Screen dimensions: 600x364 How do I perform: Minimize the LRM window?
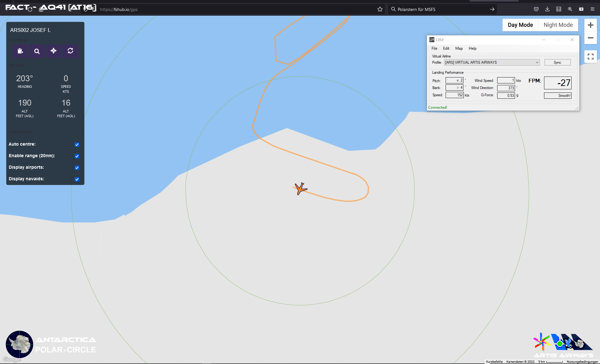[544, 40]
